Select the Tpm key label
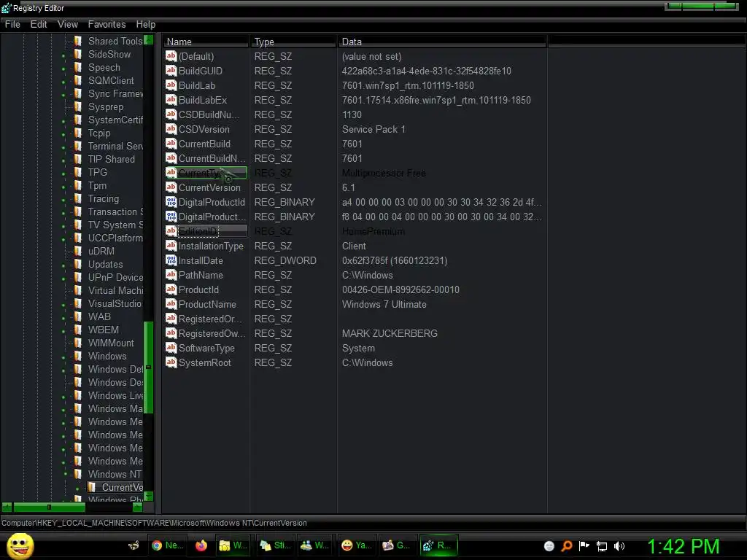Viewport: 747px width, 560px height. [97, 186]
